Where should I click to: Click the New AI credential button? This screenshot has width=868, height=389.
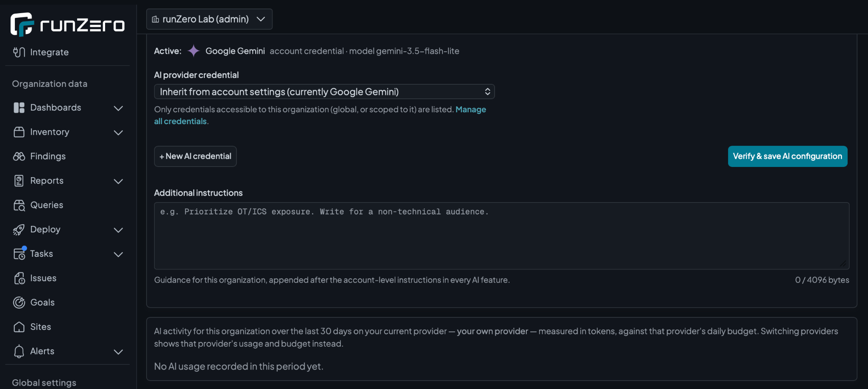[195, 156]
